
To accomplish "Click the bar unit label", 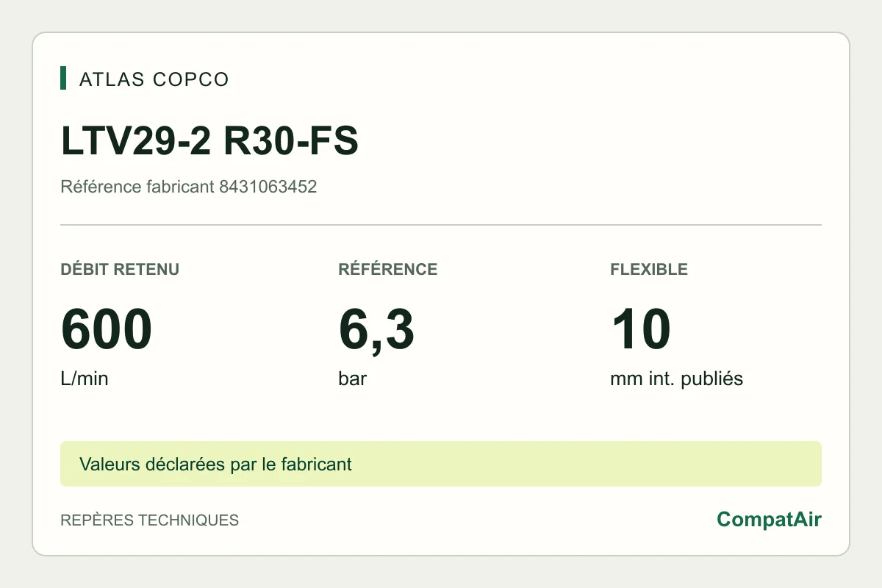I will click(353, 379).
